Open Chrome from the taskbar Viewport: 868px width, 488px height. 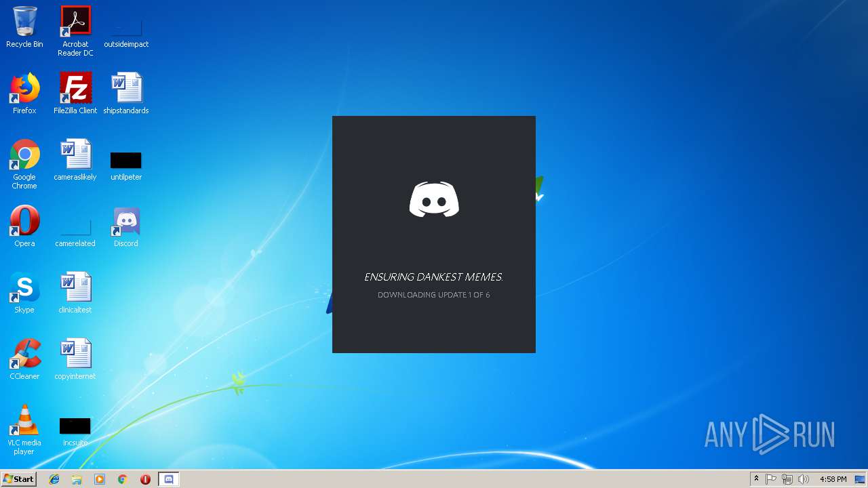(x=123, y=479)
